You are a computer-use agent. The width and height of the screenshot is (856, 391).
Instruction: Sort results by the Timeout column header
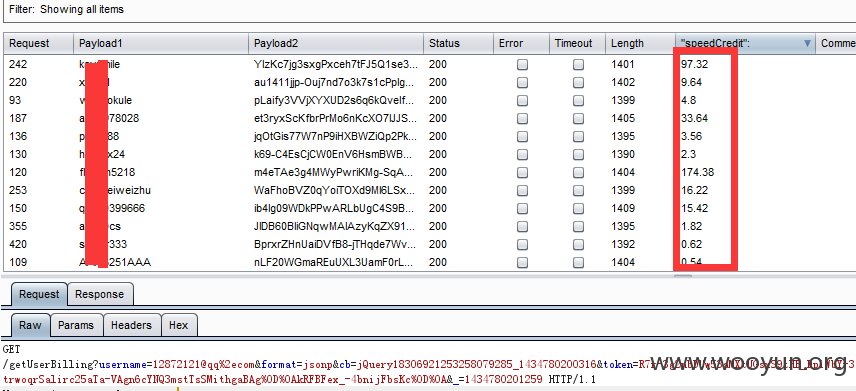[578, 44]
